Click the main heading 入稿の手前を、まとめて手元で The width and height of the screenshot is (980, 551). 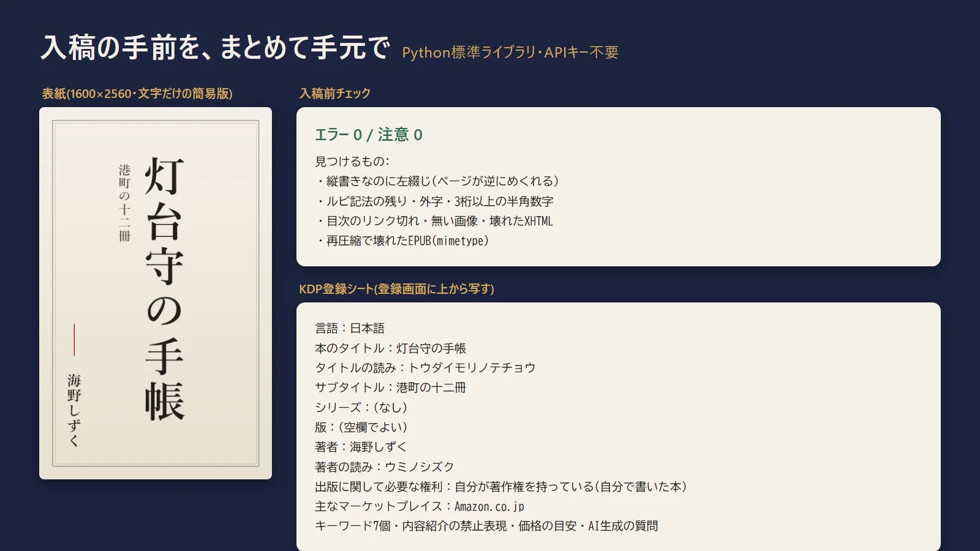pyautogui.click(x=216, y=48)
